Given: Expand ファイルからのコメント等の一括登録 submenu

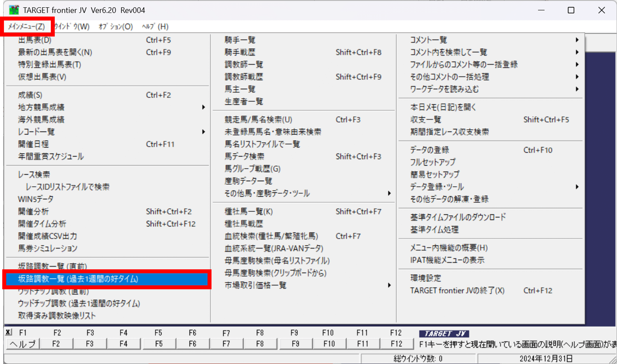Looking at the screenshot, I should [x=491, y=65].
